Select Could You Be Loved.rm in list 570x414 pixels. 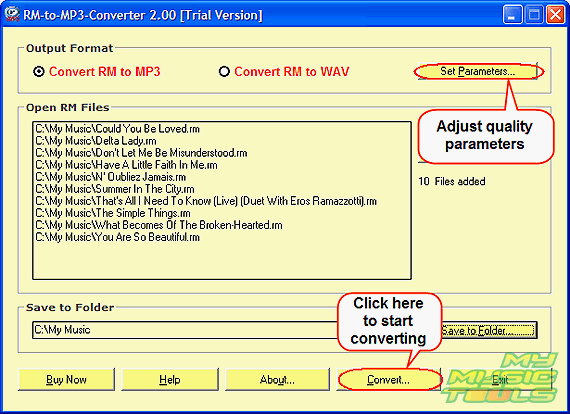(117, 129)
